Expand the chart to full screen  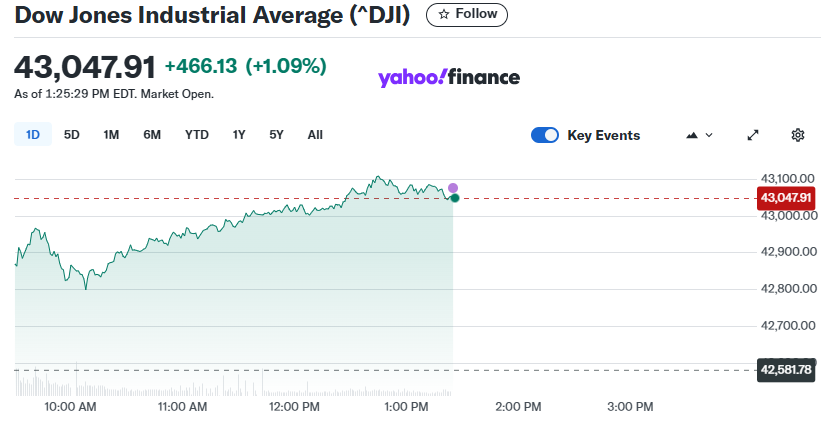[754, 135]
